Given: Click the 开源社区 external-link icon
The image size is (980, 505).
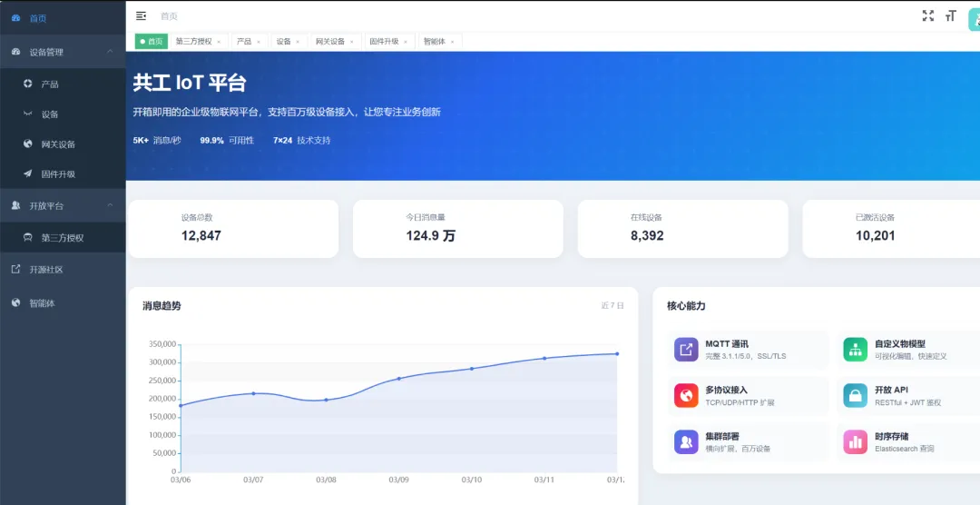Looking at the screenshot, I should pyautogui.click(x=16, y=269).
